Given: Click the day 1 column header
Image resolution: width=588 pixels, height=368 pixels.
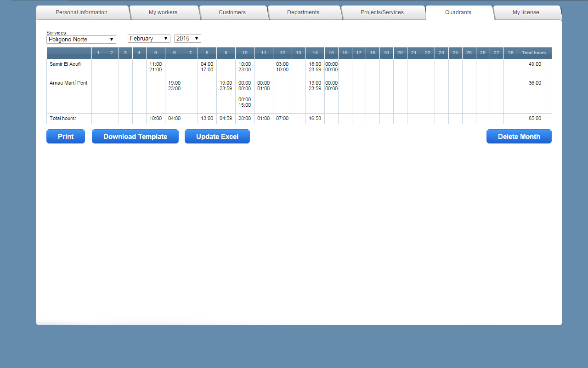Looking at the screenshot, I should click(98, 53).
